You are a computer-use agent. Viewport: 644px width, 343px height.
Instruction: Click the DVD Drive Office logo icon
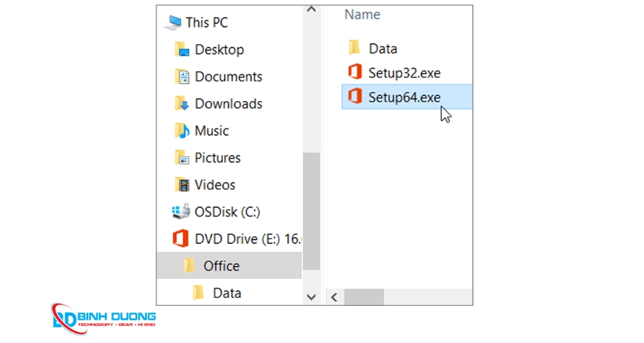(x=180, y=239)
